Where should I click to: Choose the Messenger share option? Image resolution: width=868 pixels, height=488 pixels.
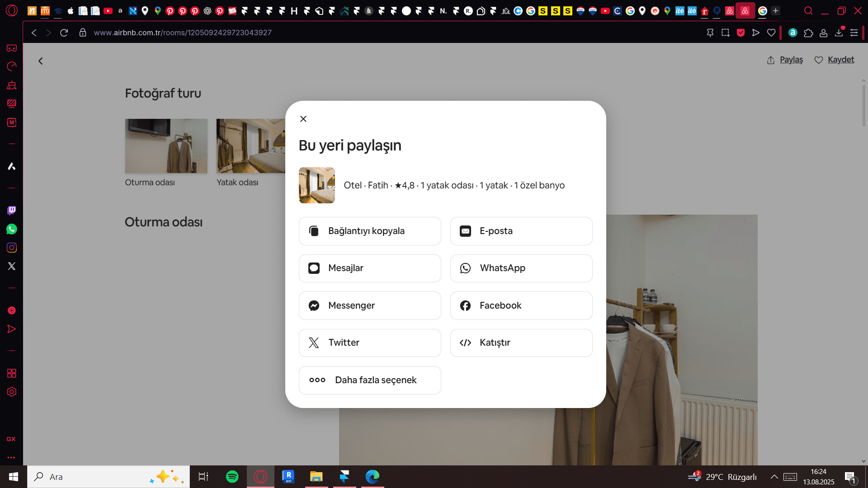(x=370, y=305)
